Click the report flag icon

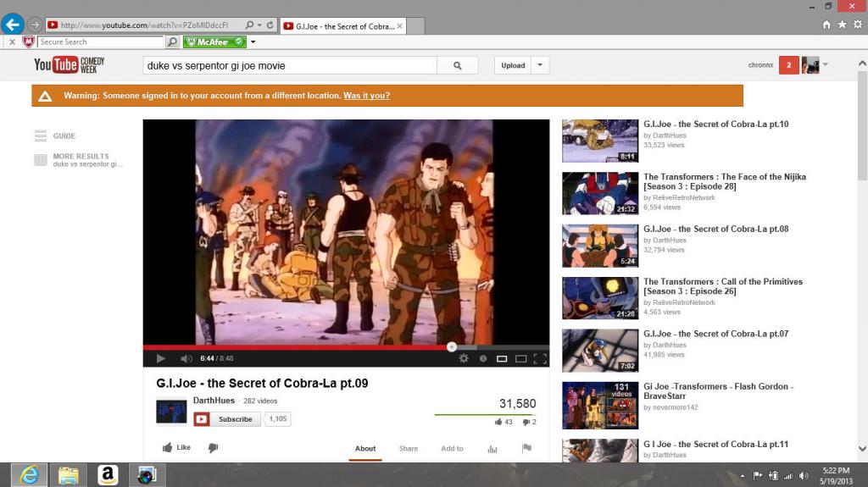click(526, 448)
